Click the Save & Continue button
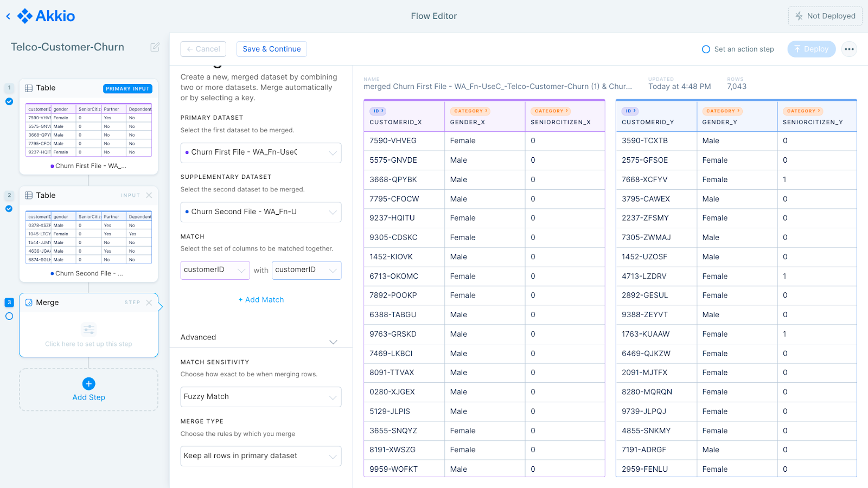The width and height of the screenshot is (868, 488). (271, 49)
